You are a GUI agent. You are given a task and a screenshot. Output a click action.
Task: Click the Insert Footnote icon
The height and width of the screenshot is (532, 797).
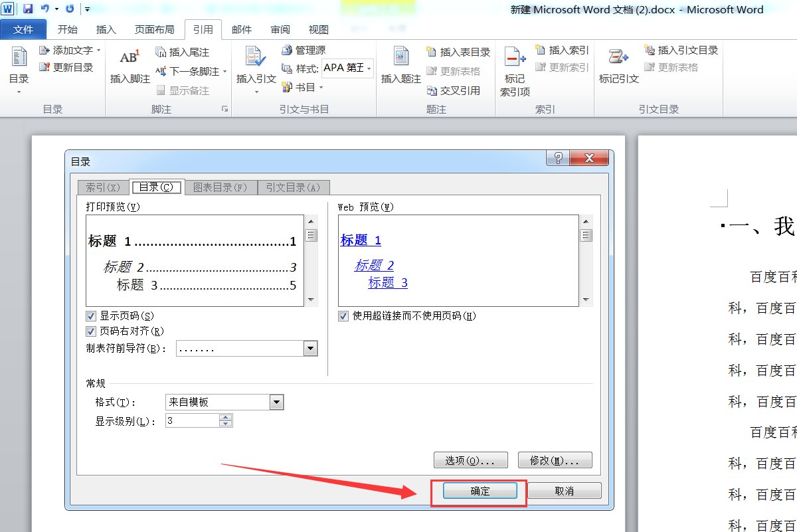click(130, 57)
